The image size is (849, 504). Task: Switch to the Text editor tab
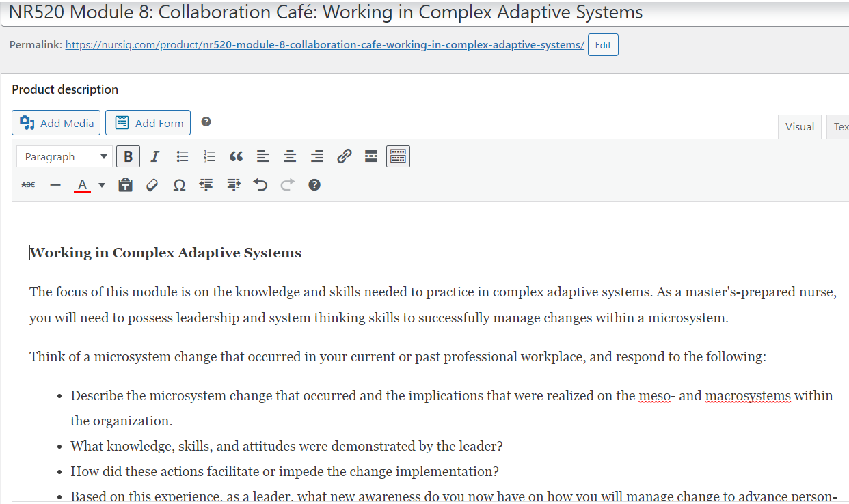(x=839, y=127)
